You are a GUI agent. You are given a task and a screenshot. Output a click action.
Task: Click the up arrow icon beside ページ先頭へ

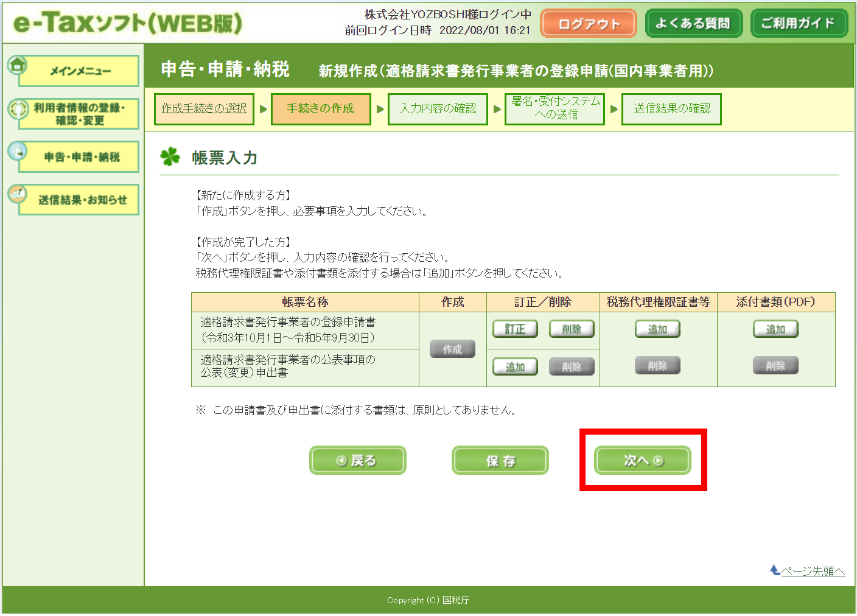(775, 570)
